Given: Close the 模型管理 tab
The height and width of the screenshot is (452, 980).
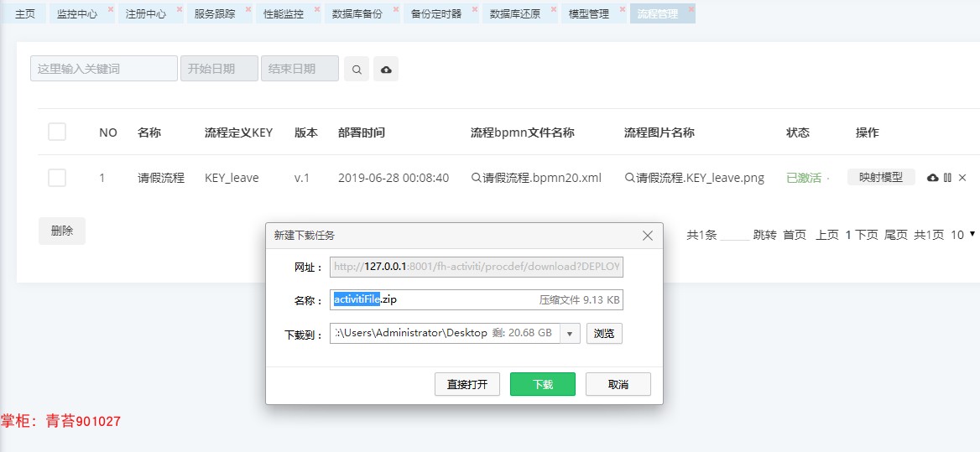Looking at the screenshot, I should [623, 9].
